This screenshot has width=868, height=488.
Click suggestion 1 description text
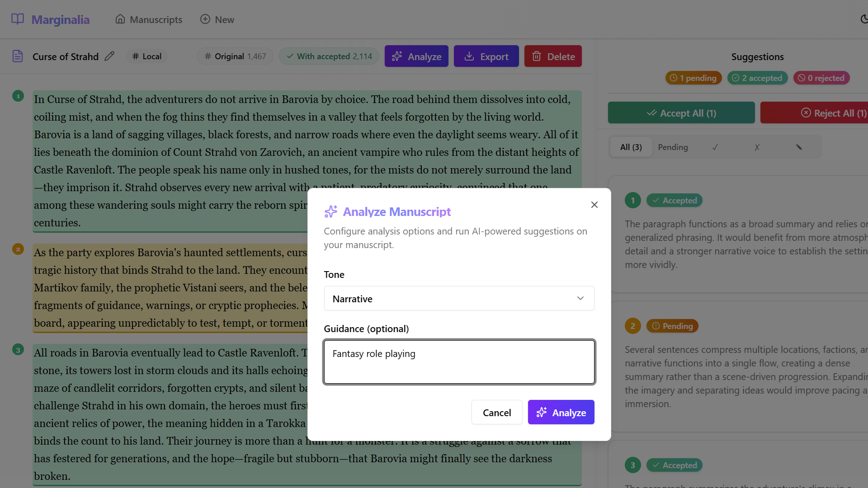point(746,244)
